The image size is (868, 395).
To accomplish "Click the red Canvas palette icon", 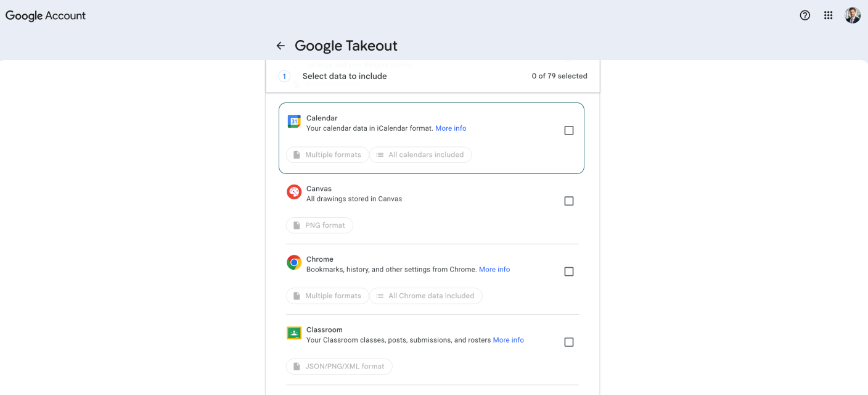I will [294, 192].
